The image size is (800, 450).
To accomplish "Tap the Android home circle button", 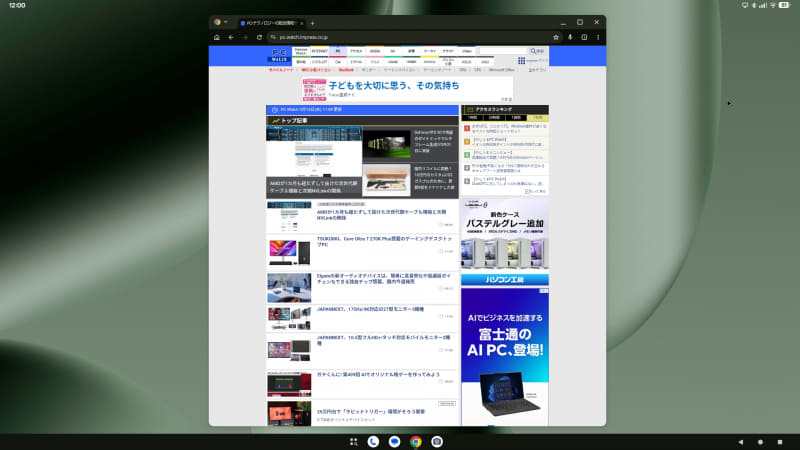I will pyautogui.click(x=760, y=442).
